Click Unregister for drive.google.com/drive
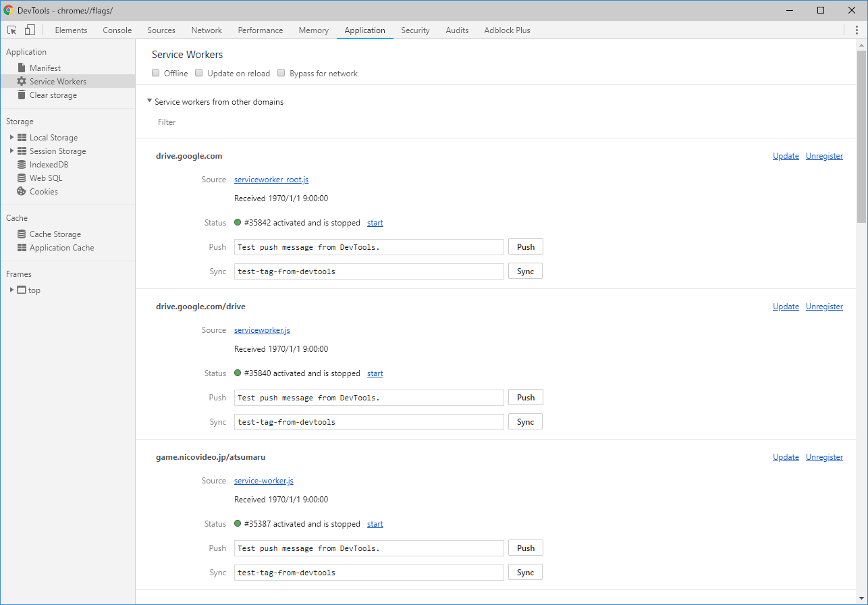Viewport: 868px width, 605px height. coord(824,307)
